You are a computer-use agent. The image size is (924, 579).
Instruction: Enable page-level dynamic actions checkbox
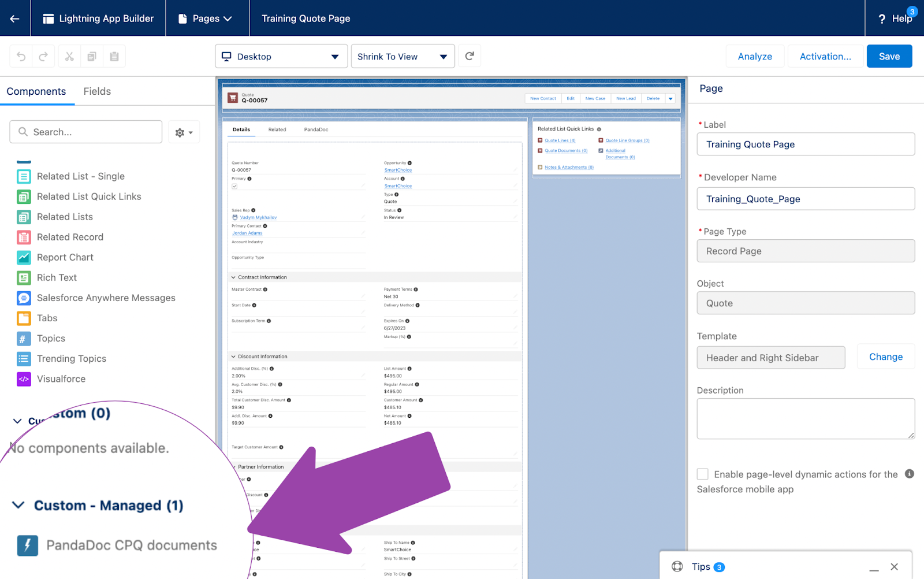tap(703, 474)
